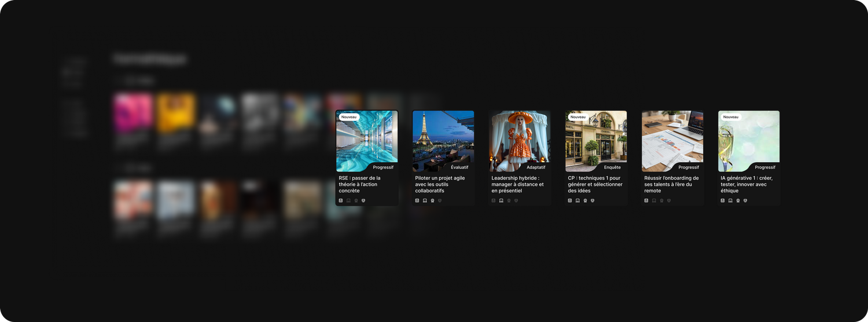Image resolution: width=868 pixels, height=322 pixels.
Task: Click the Adaptatif label on Leadership hybride card
Action: 536,167
